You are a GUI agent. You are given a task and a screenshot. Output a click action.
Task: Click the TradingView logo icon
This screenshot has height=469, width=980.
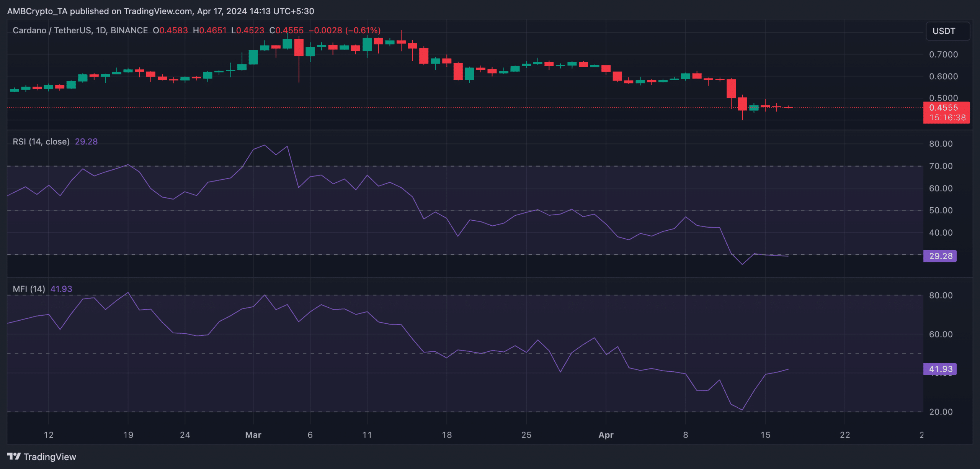(x=14, y=456)
